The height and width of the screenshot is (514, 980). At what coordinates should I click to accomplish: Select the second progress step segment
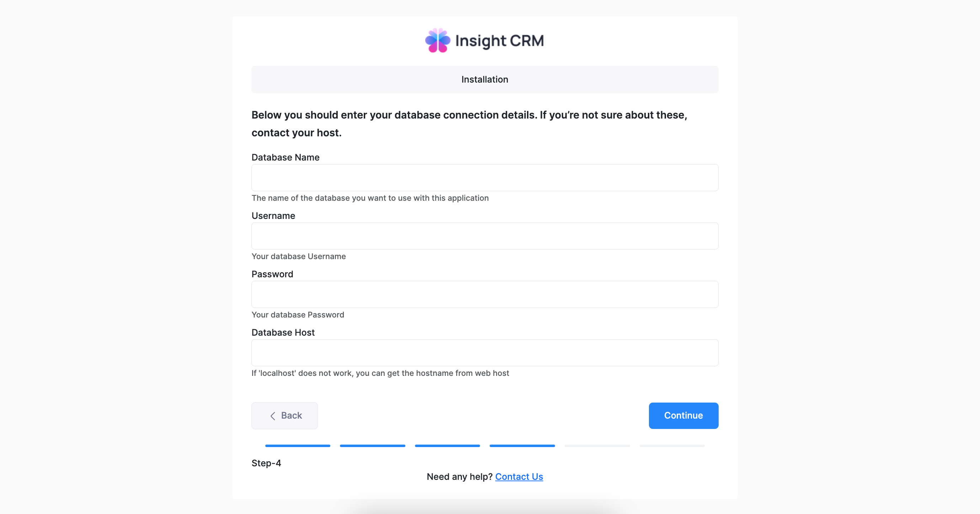coord(372,445)
